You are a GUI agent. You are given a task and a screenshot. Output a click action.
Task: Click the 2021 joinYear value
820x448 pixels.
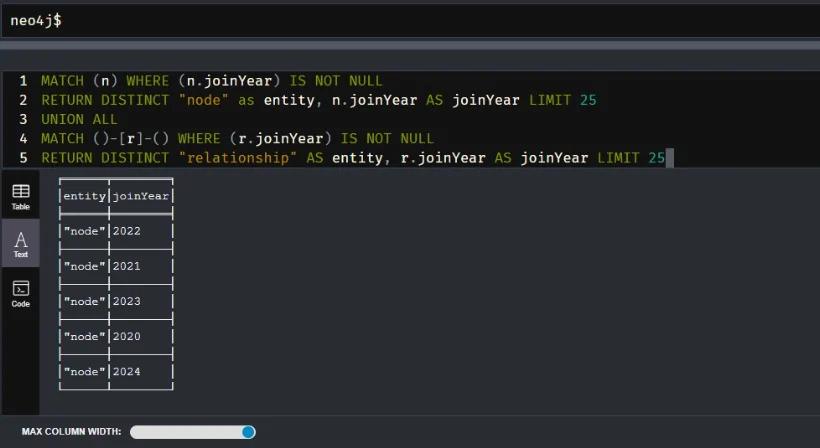pos(127,266)
